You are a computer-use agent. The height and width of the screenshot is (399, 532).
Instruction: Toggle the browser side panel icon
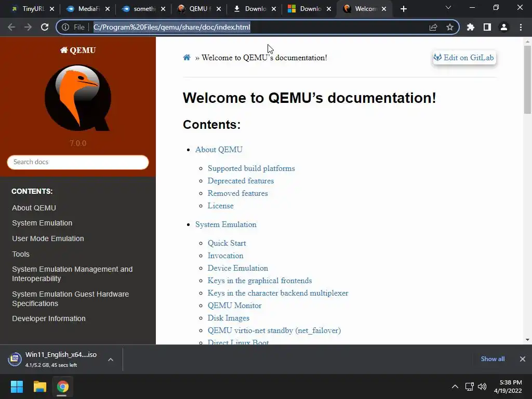tap(487, 27)
